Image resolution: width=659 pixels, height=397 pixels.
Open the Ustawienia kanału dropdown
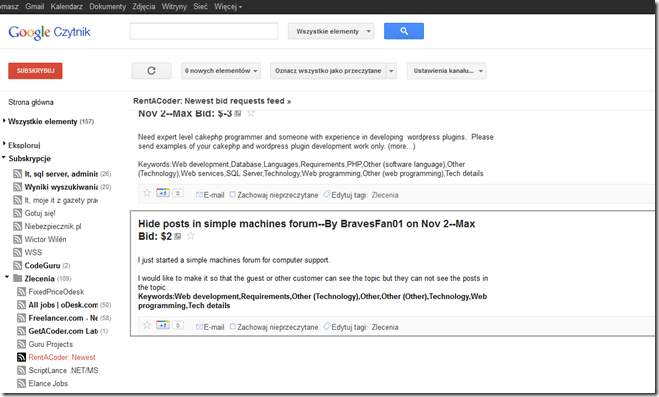[x=446, y=71]
